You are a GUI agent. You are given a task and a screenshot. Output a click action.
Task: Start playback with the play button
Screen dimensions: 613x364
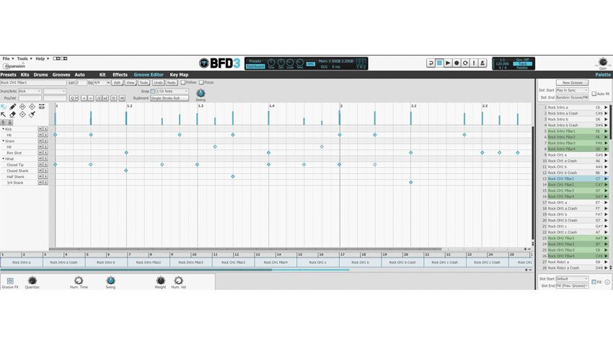pyautogui.click(x=448, y=63)
